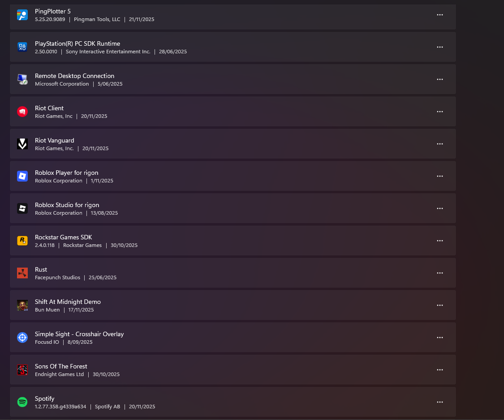
Task: Click the PingPlotter 5 app icon
Action: [22, 15]
